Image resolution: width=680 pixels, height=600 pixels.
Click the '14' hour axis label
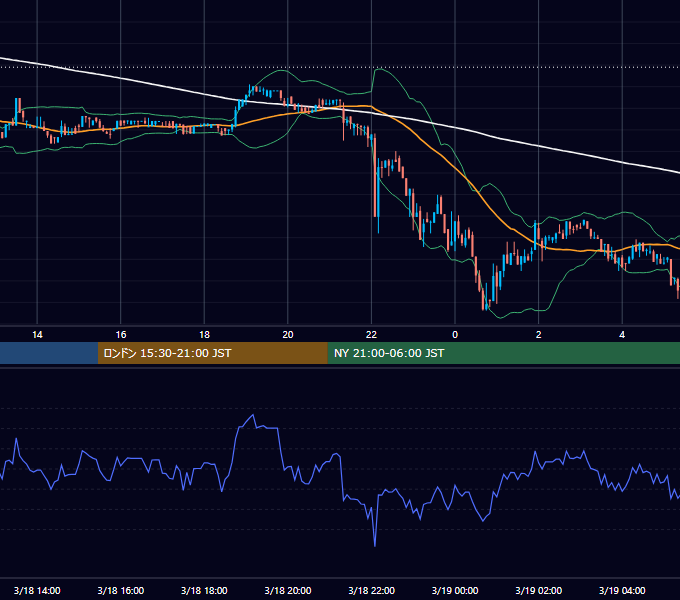[x=37, y=335]
